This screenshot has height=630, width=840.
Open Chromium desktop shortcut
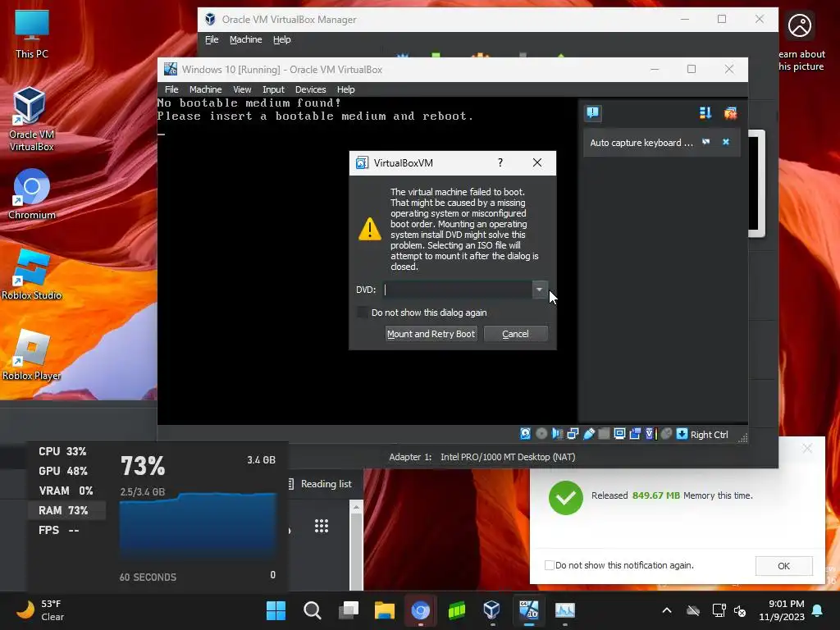coord(32,194)
